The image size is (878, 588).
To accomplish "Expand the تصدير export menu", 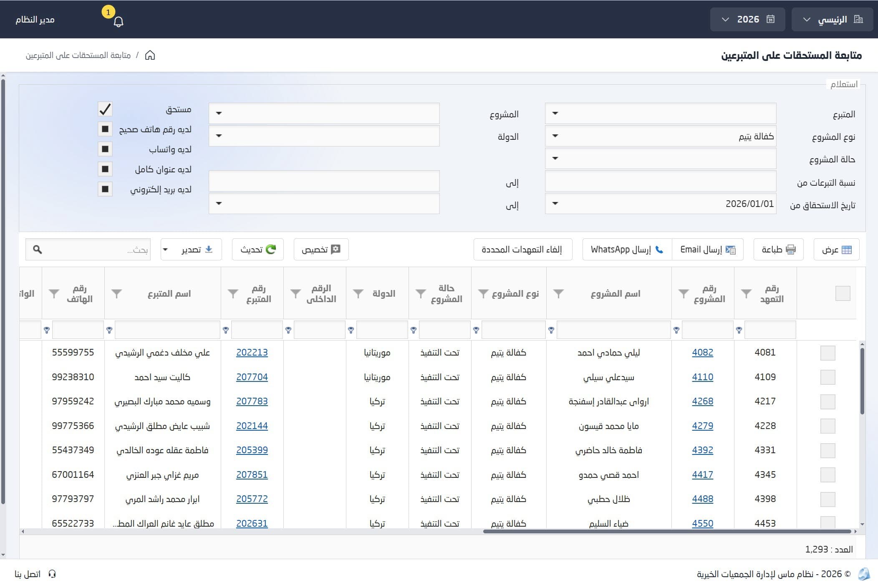I will 191,250.
